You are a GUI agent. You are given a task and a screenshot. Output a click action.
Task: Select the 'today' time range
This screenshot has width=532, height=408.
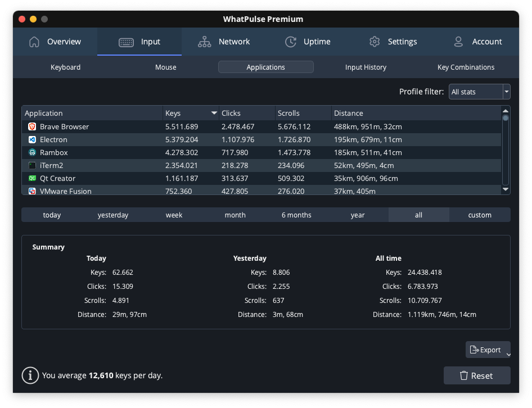tap(52, 215)
